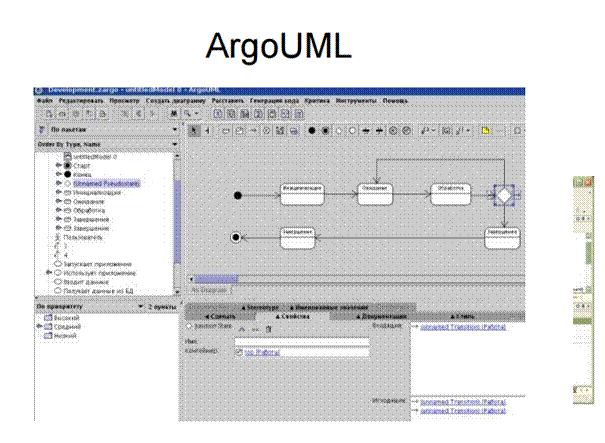Screen dimensions: 605x443
Task: Open the container link in Контейнер field
Action: tap(262, 353)
